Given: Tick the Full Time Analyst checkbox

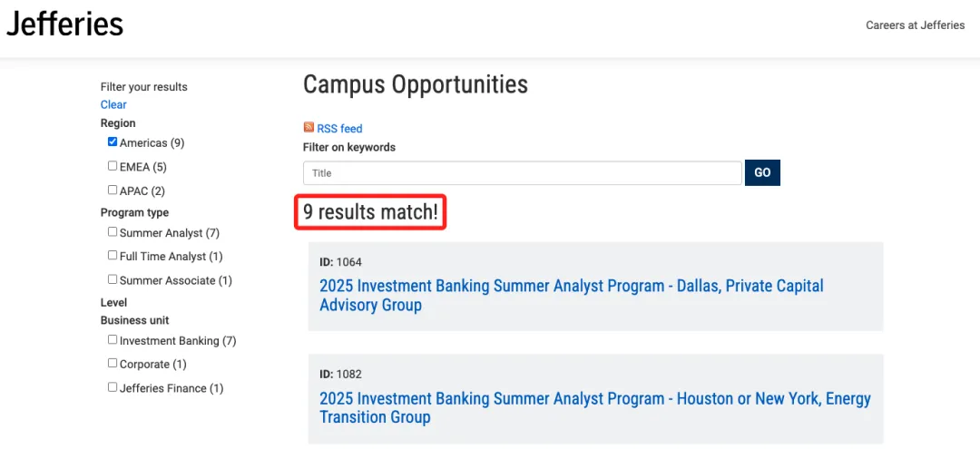Looking at the screenshot, I should [x=113, y=256].
